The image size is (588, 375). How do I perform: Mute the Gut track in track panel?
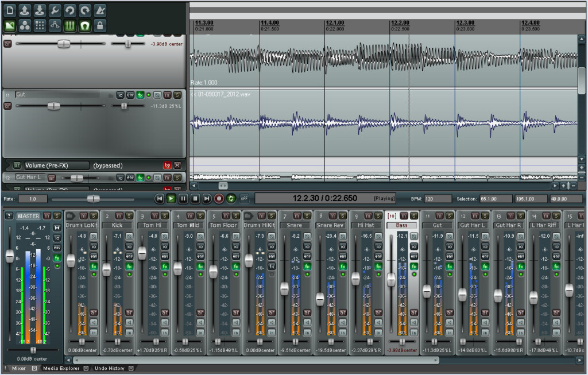click(x=167, y=95)
